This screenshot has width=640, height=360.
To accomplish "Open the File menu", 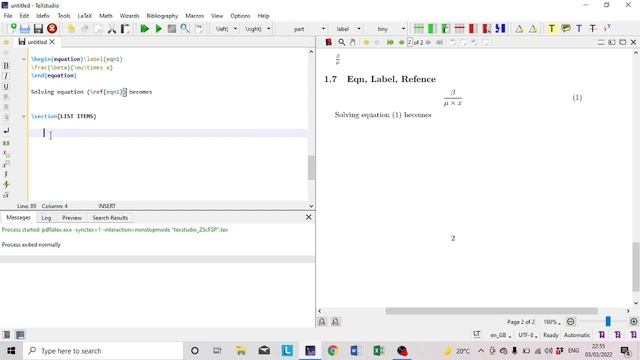I will (8, 16).
